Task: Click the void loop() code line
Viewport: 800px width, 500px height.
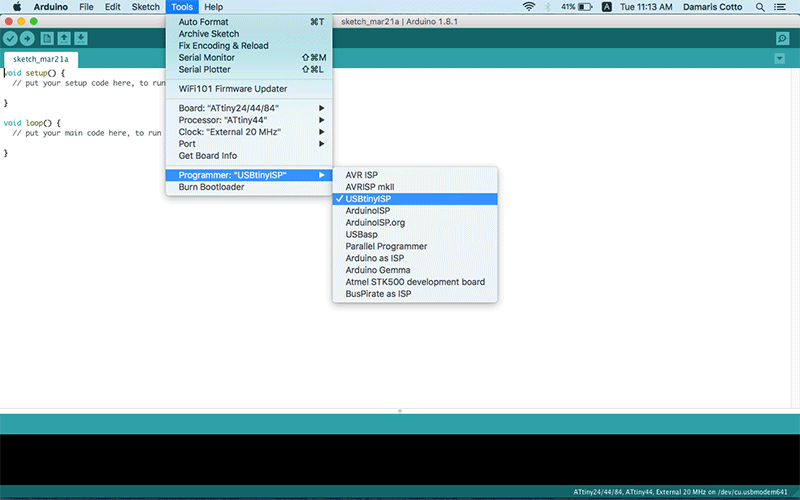Action: coord(32,123)
